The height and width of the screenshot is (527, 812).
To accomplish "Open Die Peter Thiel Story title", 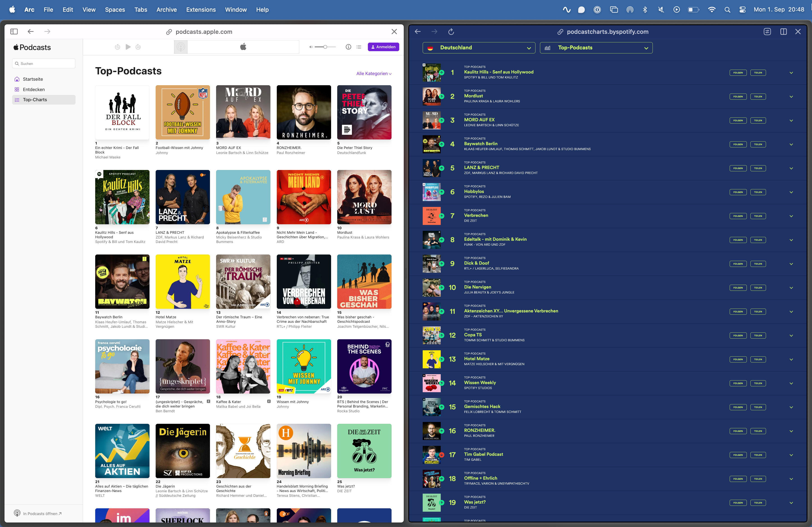I will pyautogui.click(x=355, y=148).
